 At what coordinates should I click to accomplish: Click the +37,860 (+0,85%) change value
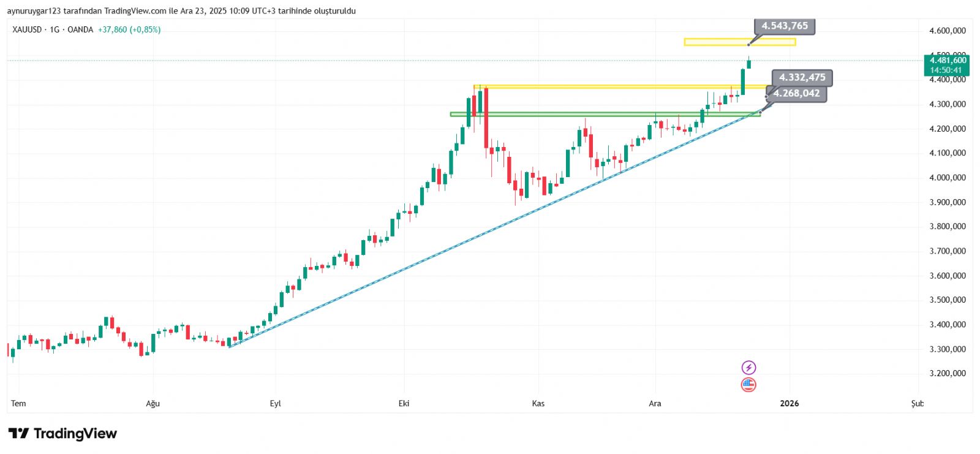coord(129,29)
